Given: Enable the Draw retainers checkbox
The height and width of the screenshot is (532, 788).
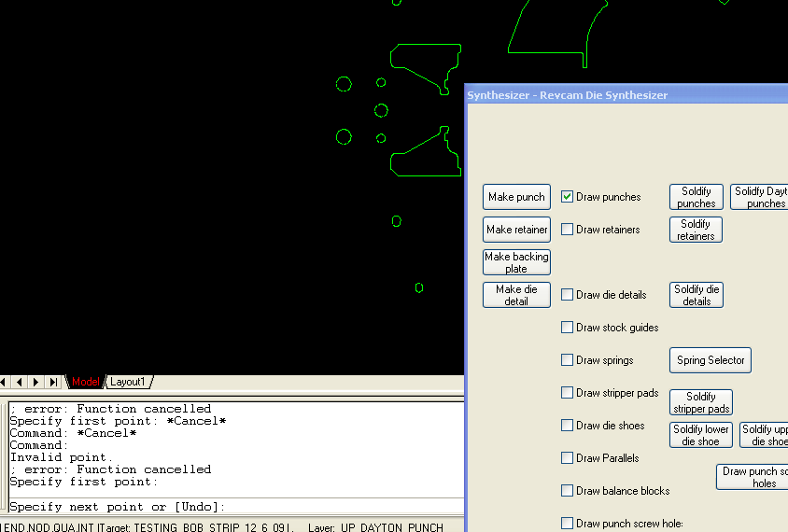Looking at the screenshot, I should [568, 229].
